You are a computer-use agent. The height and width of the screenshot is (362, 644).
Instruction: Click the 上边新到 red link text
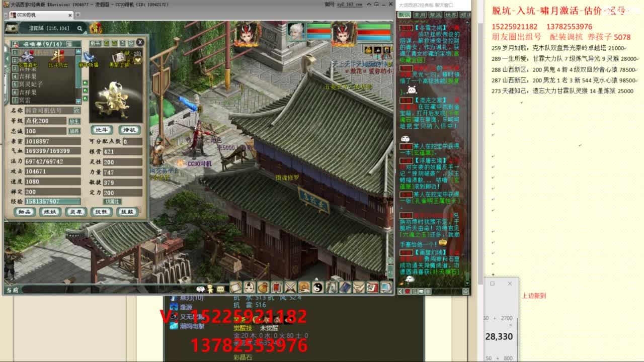coord(534,296)
